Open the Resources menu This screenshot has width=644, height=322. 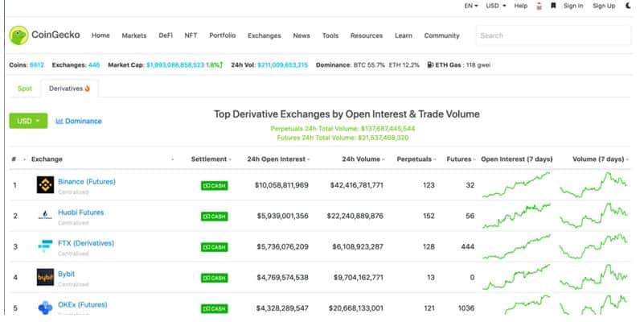coord(367,35)
